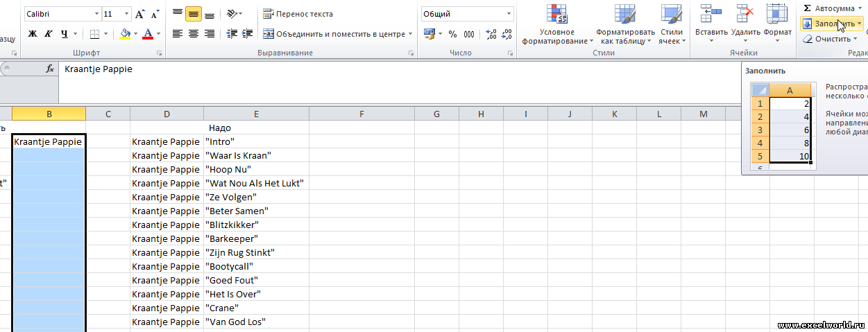The width and height of the screenshot is (868, 332).
Task: Select cell "Van God Los"
Action: (256, 322)
